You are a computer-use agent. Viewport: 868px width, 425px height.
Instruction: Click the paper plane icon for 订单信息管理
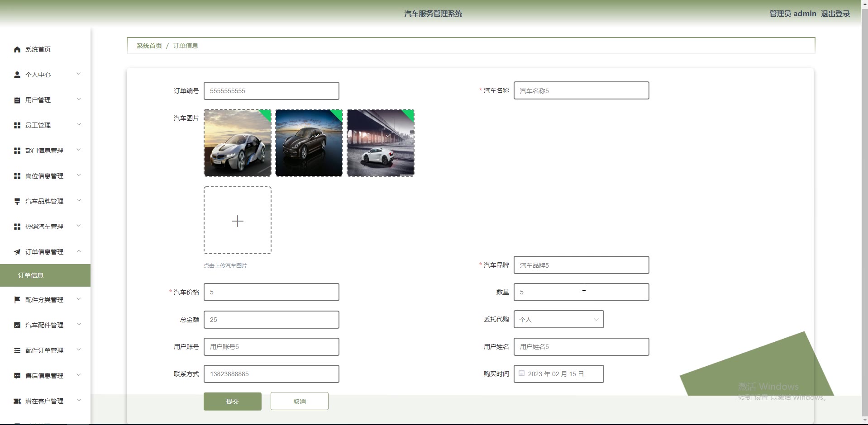coord(17,252)
